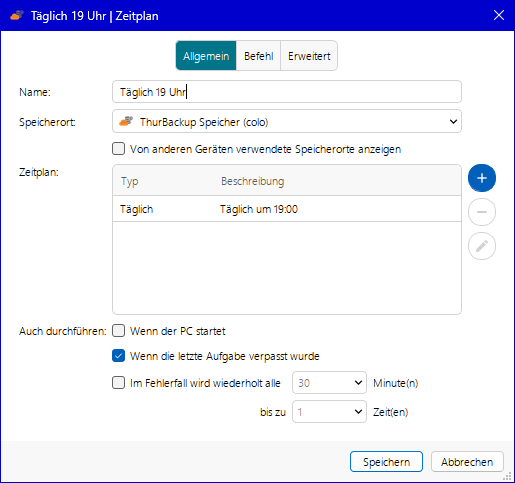This screenshot has width=515, height=483.
Task: Enable 'Wenn der PC startet' checkbox
Action: click(118, 331)
